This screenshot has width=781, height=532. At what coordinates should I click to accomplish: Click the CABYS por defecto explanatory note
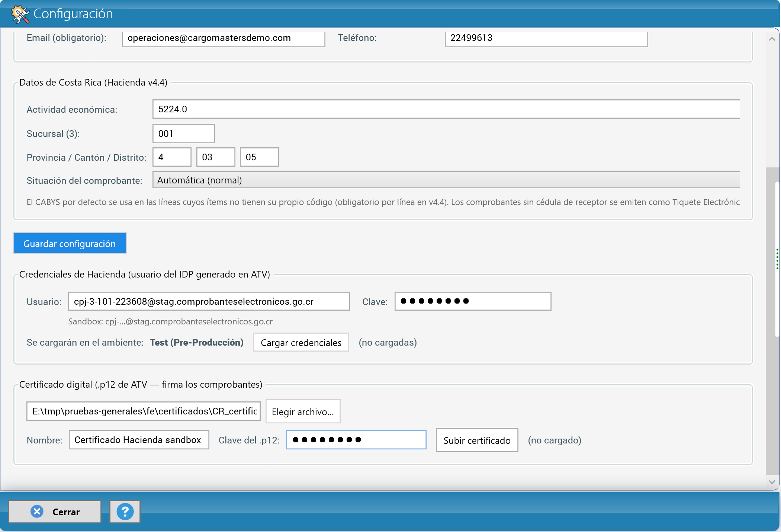383,202
